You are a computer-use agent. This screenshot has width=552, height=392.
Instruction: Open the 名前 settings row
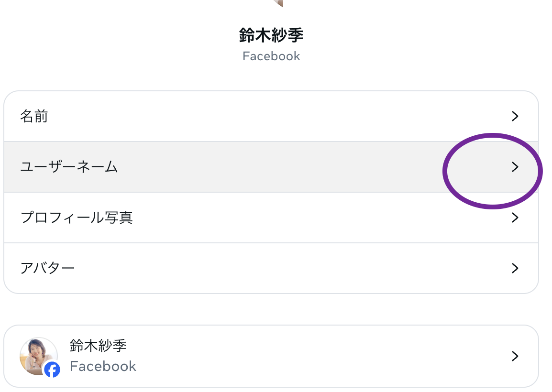tap(271, 117)
